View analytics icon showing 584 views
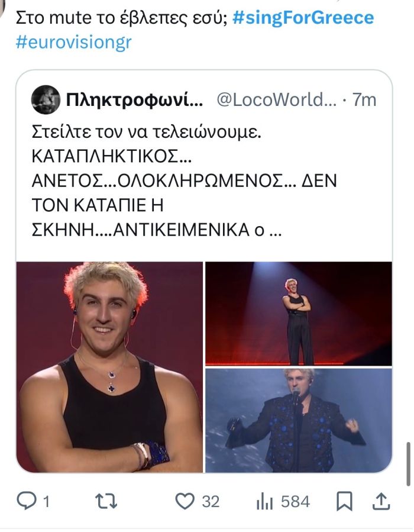Image resolution: width=414 pixels, height=532 pixels. [265, 501]
